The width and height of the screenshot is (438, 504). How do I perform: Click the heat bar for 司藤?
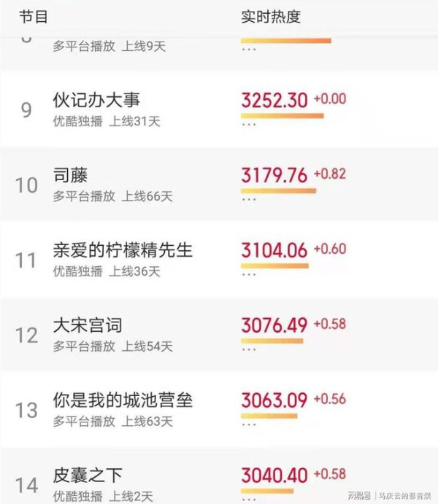point(278,191)
